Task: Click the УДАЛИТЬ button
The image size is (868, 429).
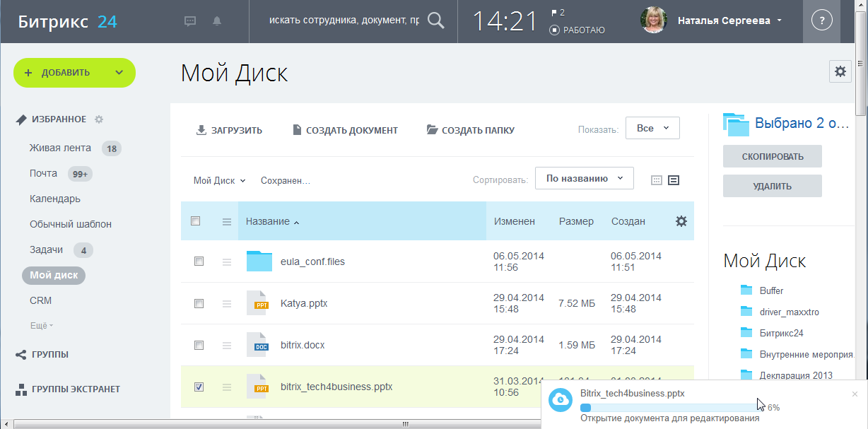Action: coord(773,186)
